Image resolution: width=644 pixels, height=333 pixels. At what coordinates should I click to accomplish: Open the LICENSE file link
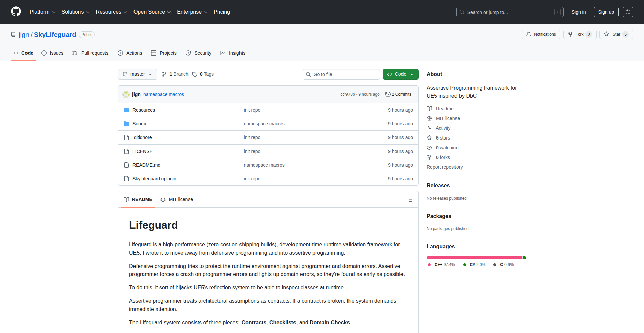pos(142,151)
